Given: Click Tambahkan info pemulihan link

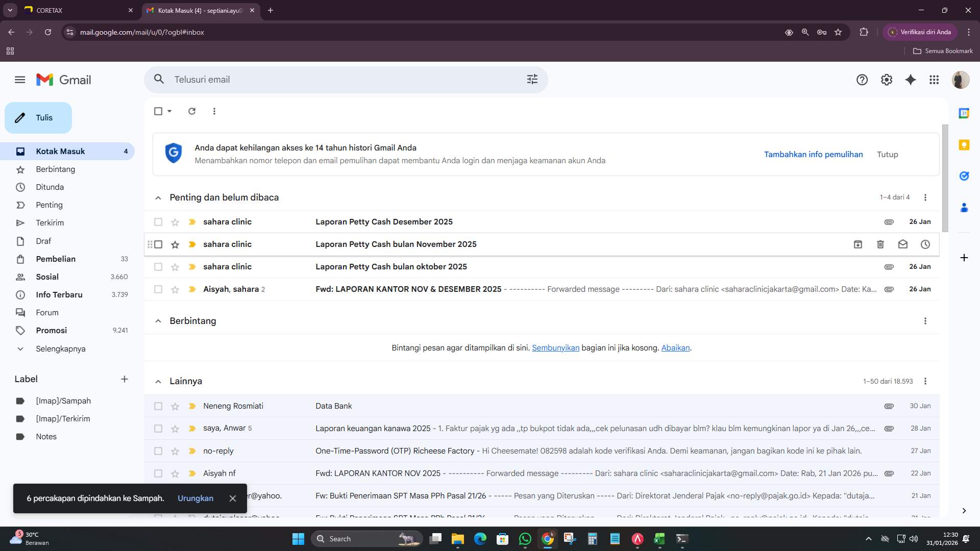Looking at the screenshot, I should click(x=814, y=154).
